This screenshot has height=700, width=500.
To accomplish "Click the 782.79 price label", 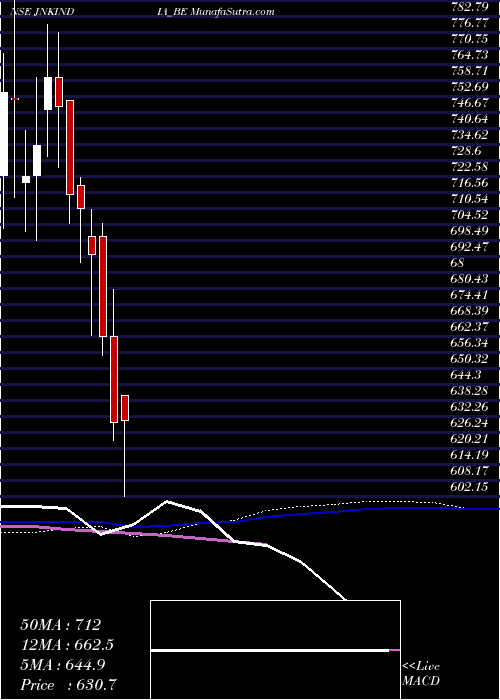I will 470,8.
